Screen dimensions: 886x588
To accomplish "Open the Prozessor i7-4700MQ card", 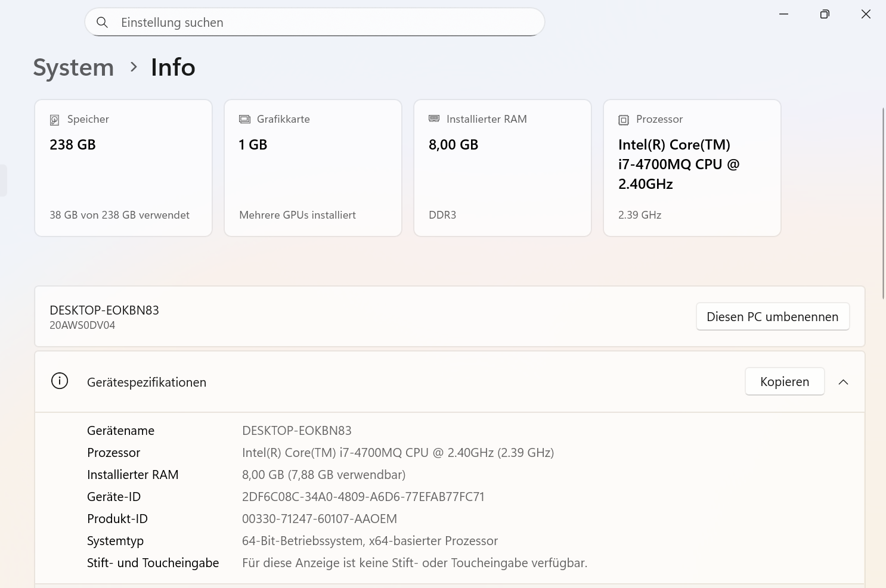I will click(x=692, y=168).
